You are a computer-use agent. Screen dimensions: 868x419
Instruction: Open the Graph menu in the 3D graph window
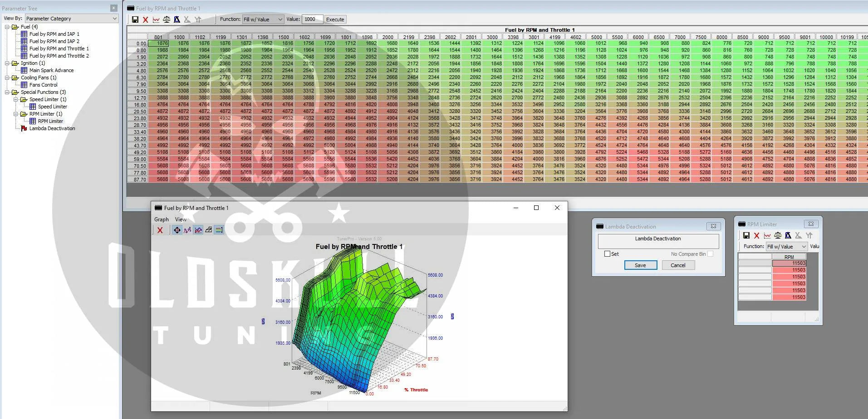pos(161,219)
